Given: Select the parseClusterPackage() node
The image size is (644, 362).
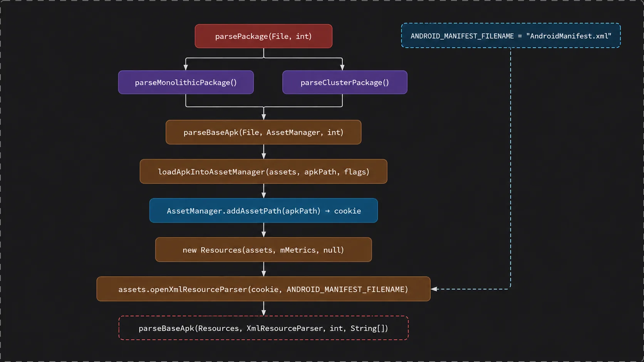Looking at the screenshot, I should pos(345,82).
